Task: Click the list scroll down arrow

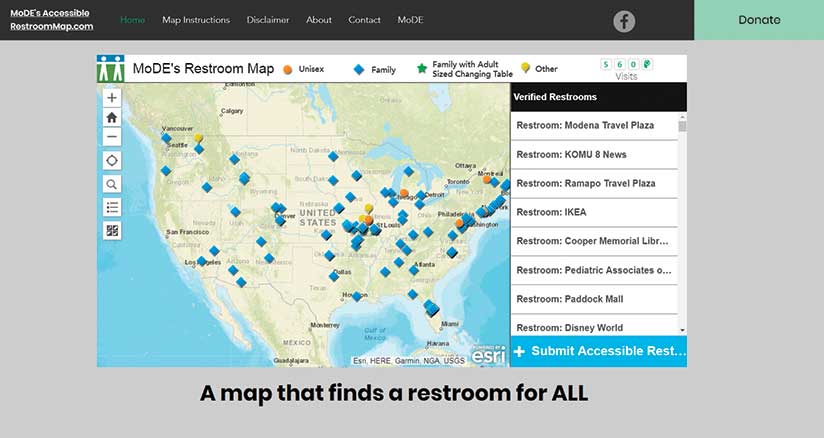Action: (x=682, y=331)
